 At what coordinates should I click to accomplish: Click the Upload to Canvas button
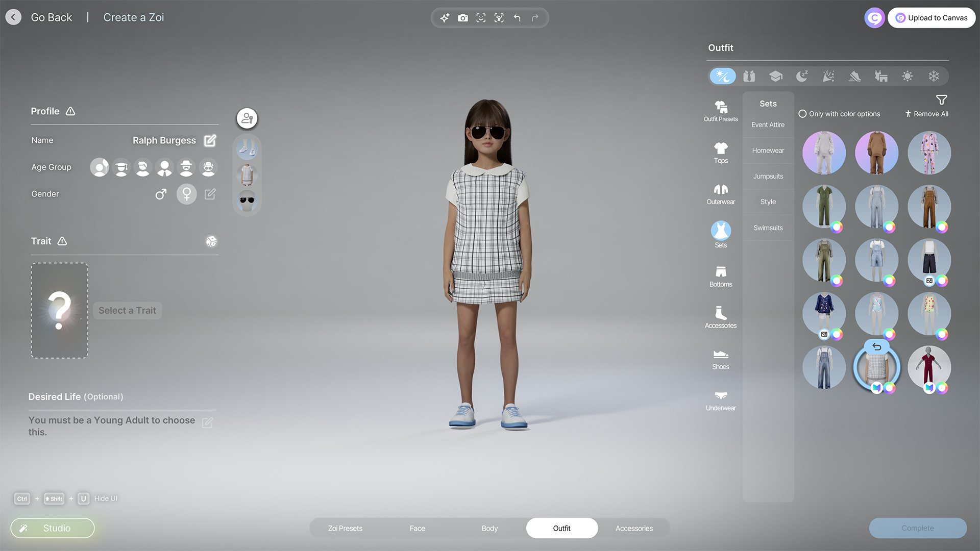932,18
